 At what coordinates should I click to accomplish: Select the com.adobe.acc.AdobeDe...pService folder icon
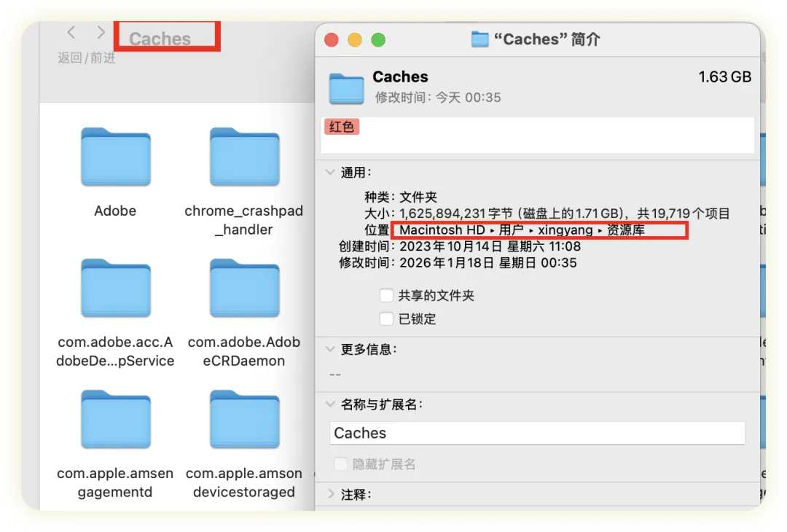coord(115,288)
